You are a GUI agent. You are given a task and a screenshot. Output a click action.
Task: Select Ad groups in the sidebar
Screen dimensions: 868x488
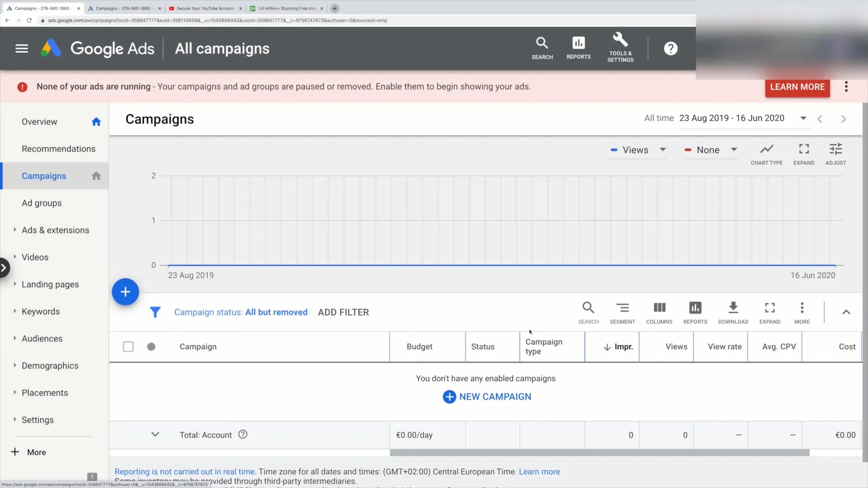(x=42, y=203)
